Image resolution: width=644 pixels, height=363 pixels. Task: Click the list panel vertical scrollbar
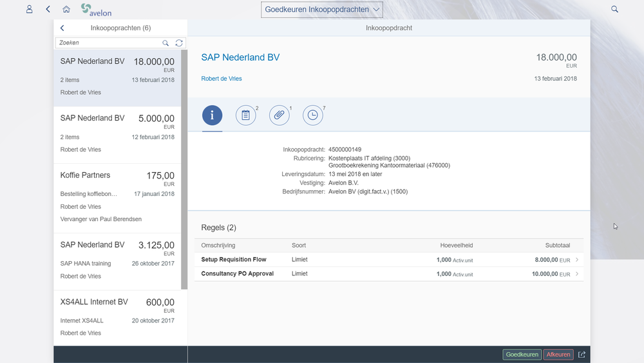[184, 170]
